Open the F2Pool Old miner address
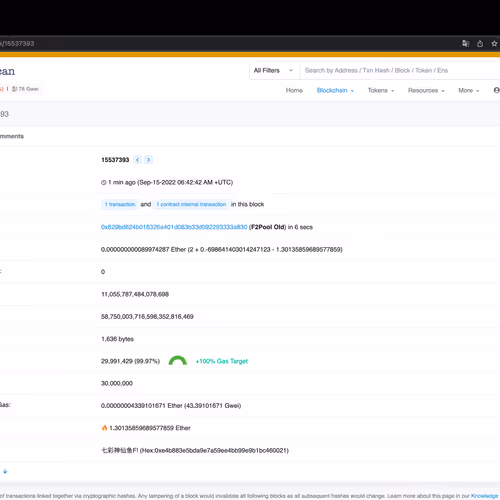500x500 pixels. 174,227
